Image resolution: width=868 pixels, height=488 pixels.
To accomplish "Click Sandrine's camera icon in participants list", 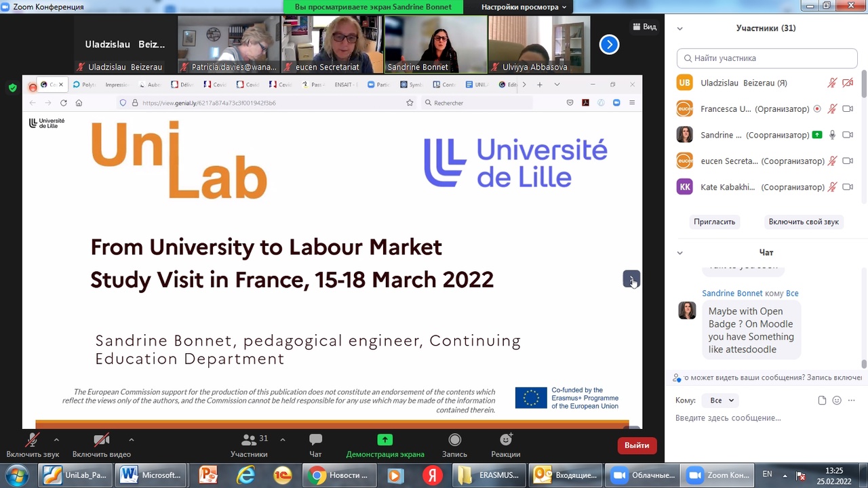I will [x=848, y=135].
